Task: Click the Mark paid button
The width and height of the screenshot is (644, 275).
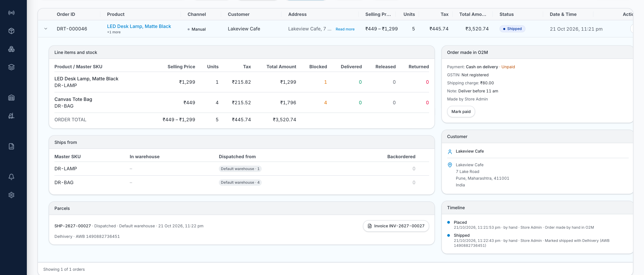Action: pos(461,112)
